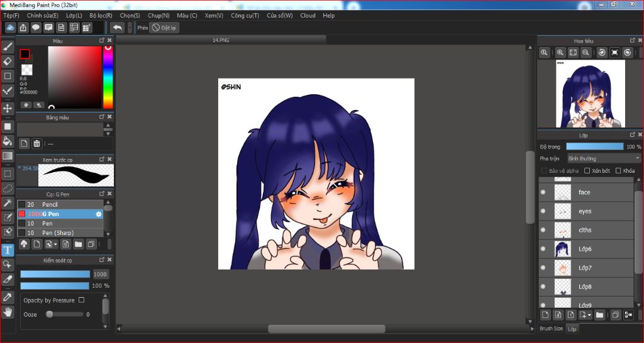Select the Bucket fill tool
This screenshot has width=644, height=343.
pos(8,141)
